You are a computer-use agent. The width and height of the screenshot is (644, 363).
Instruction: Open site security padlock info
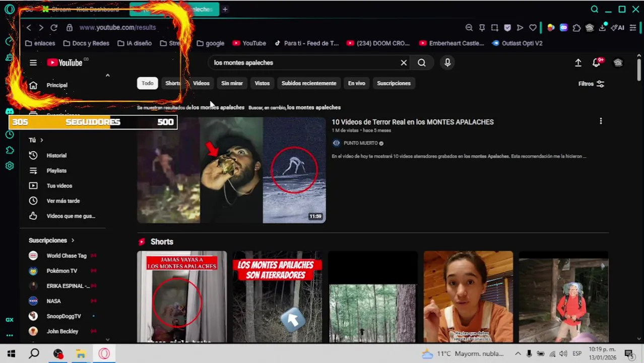[x=70, y=28]
